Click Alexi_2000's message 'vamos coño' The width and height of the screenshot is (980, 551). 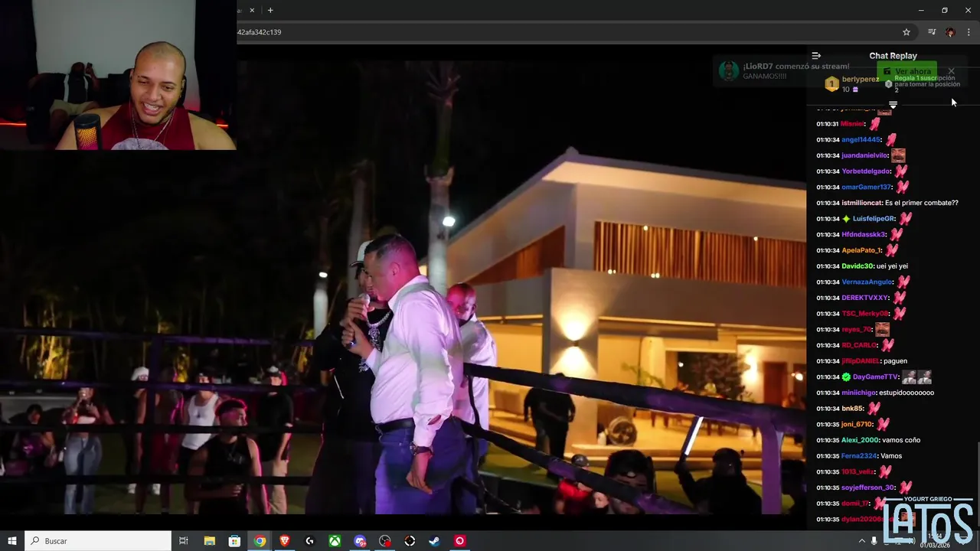coord(901,440)
